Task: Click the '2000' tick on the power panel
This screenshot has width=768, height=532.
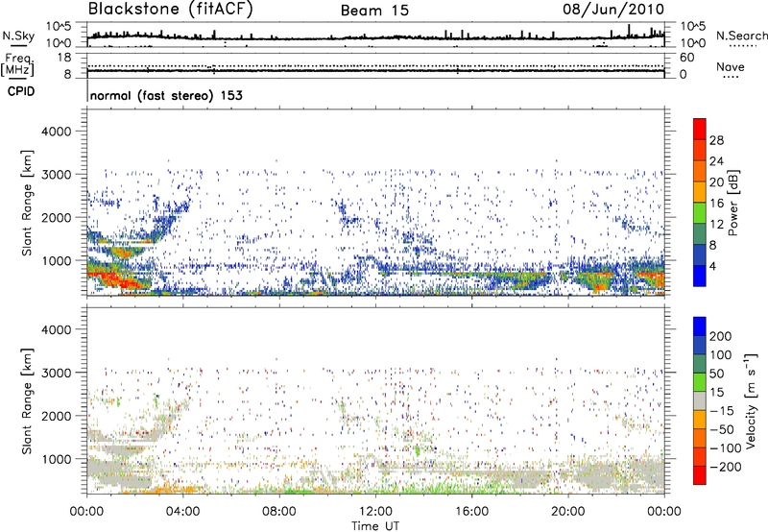Action: pyautogui.click(x=56, y=217)
